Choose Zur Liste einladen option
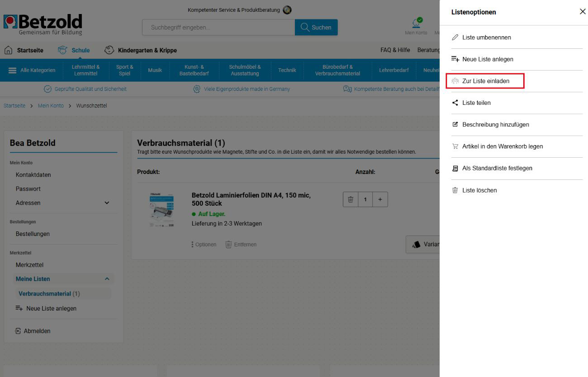 coord(517,81)
